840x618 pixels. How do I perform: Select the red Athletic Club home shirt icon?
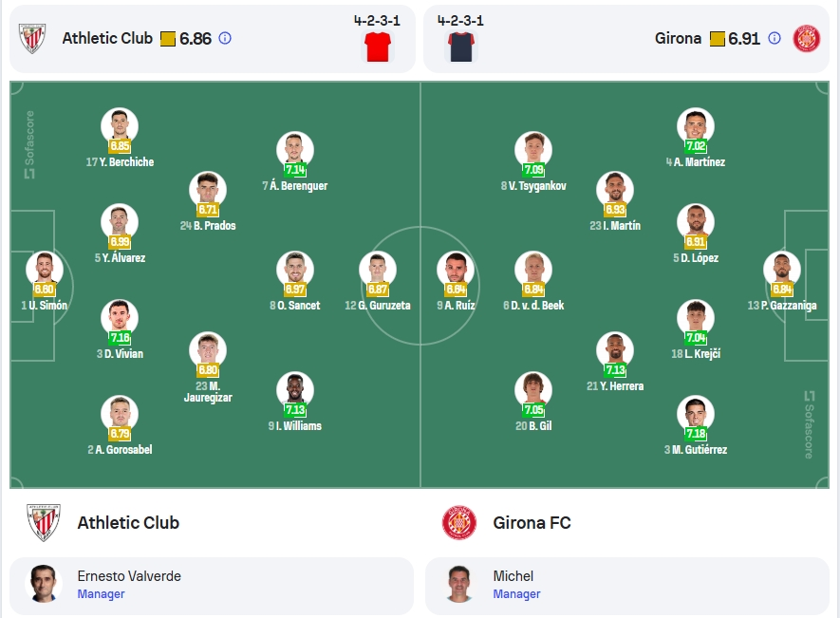tap(378, 47)
